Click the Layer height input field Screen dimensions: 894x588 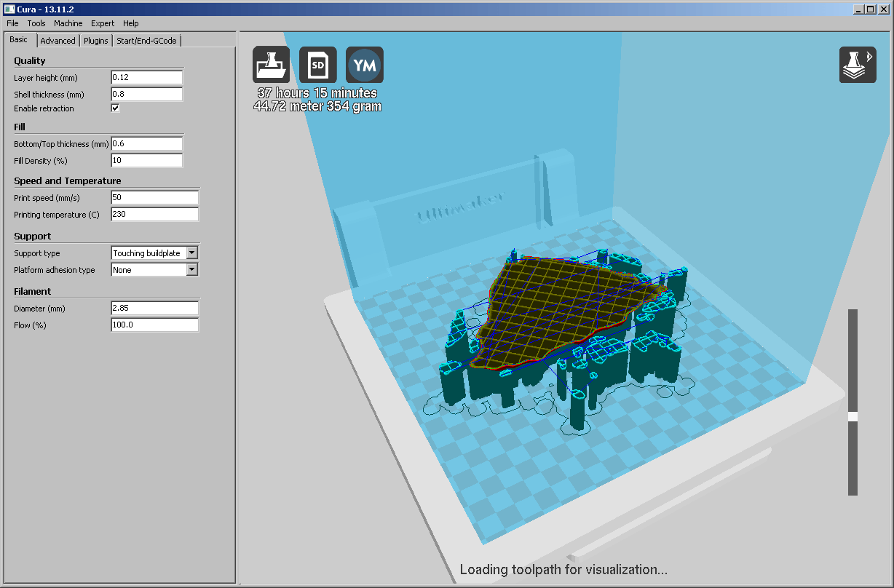click(146, 77)
